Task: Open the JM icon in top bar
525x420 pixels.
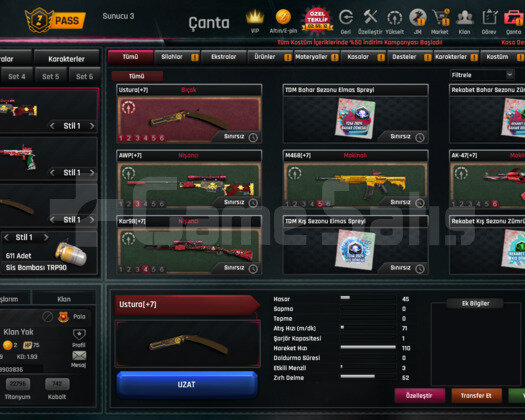Action: coord(418,17)
